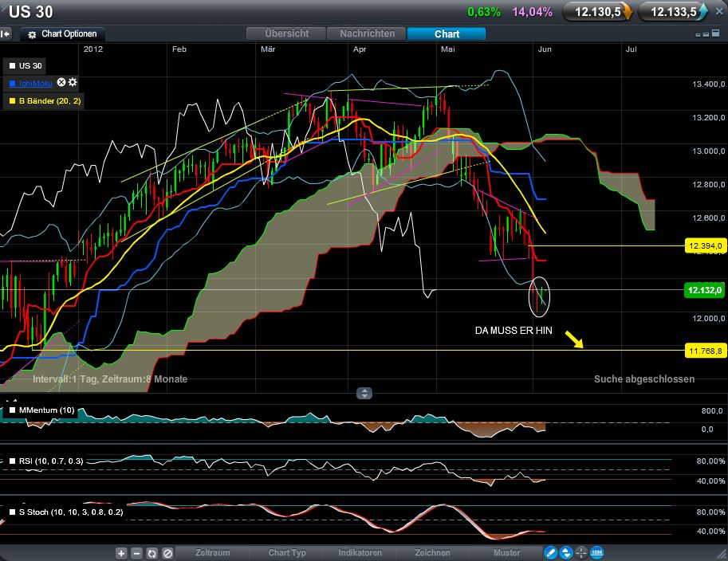Click the S Stoch white legend square
This screenshot has height=561, width=728.
pos(13,512)
